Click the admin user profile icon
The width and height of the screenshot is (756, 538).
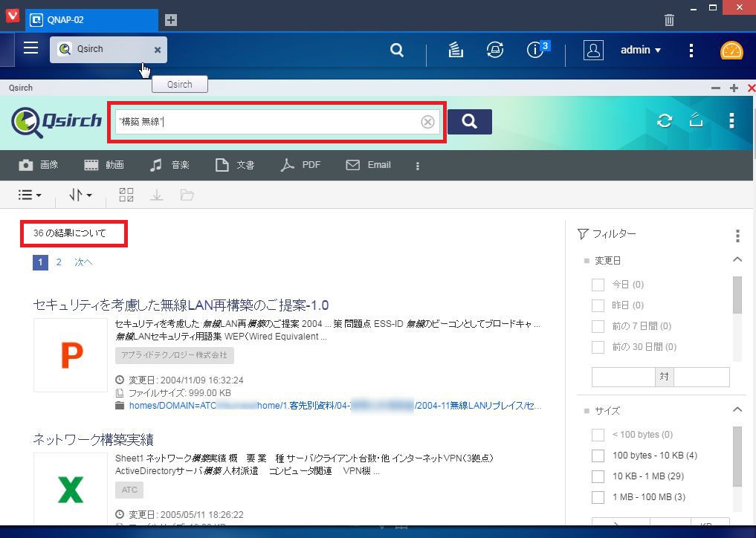[x=593, y=50]
